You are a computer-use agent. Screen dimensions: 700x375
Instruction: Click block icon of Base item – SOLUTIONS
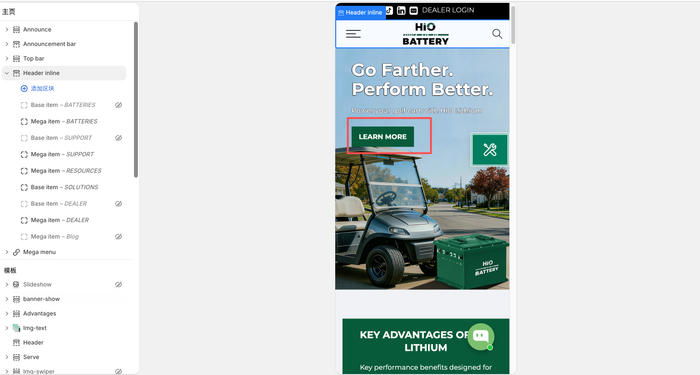[24, 187]
